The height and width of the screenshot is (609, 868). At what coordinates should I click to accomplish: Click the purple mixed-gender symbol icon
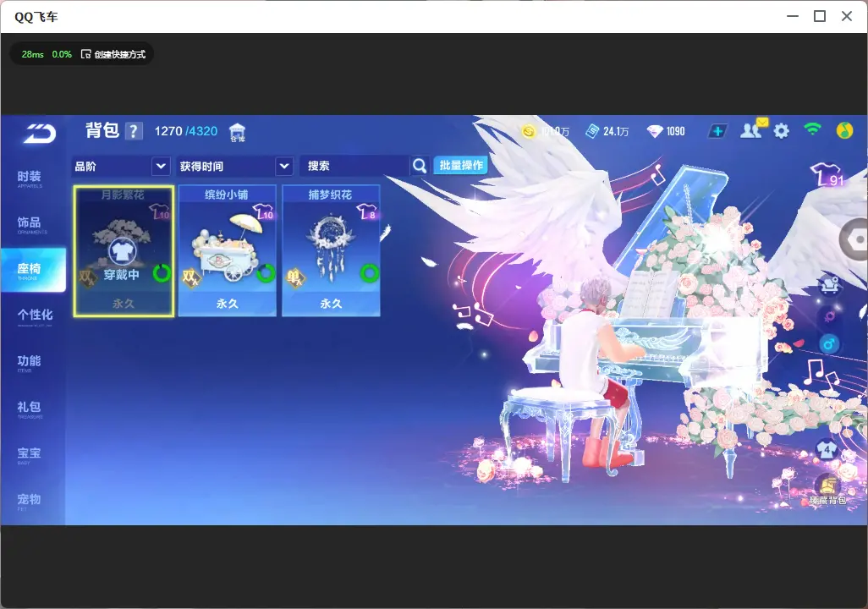[829, 316]
